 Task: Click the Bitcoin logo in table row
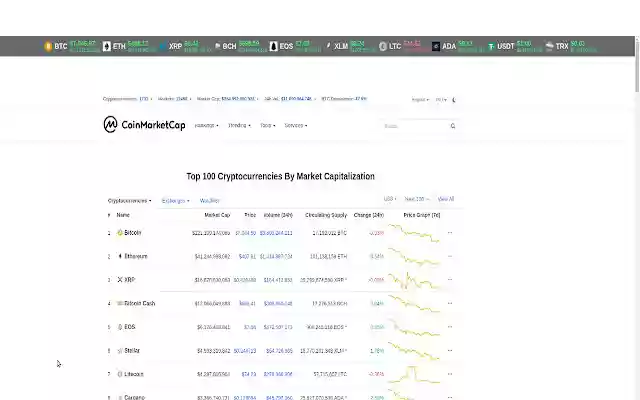[120, 233]
